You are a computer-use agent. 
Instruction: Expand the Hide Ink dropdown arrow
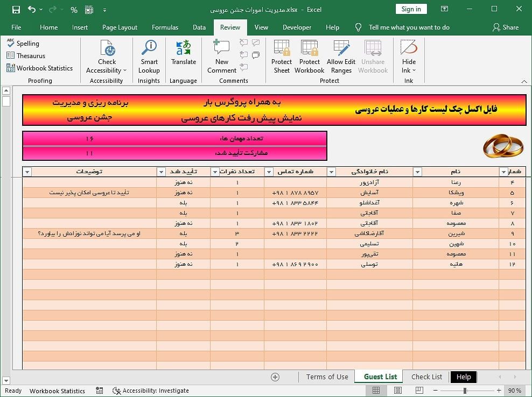[414, 70]
